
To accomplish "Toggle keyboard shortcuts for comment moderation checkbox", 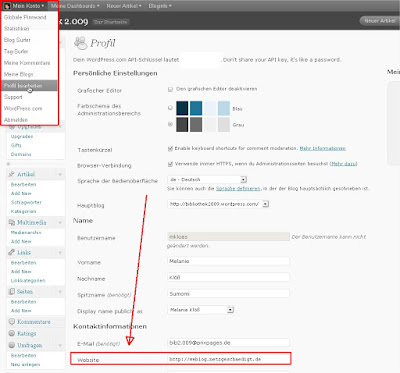I will point(170,148).
